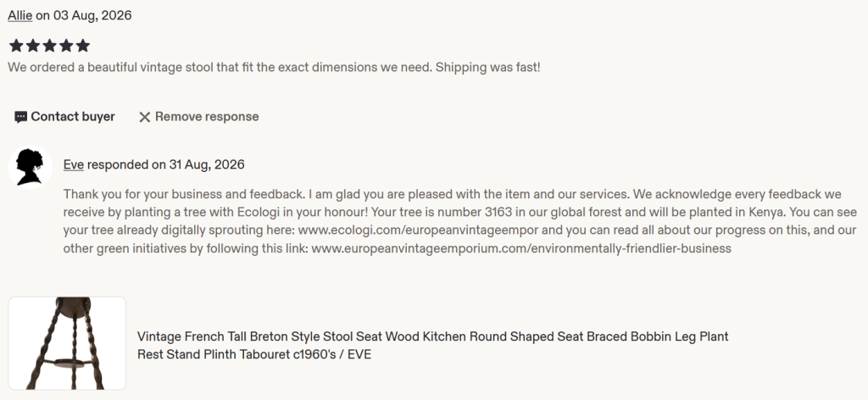Open the Eve responder name link
This screenshot has height=400, width=868.
[x=73, y=165]
